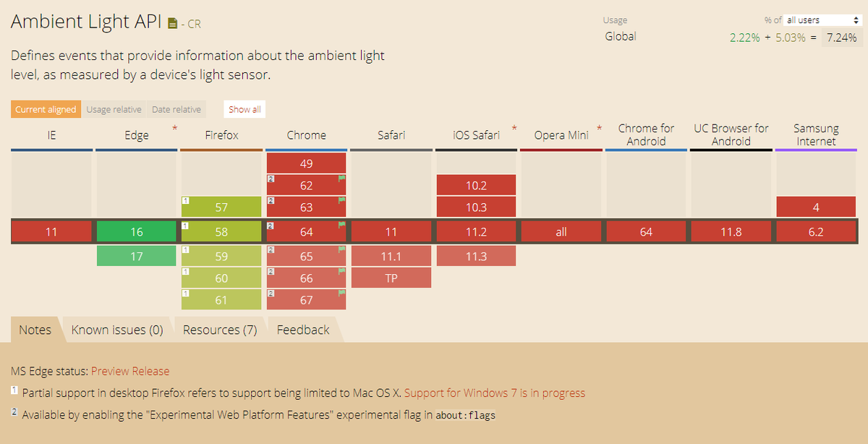The height and width of the screenshot is (444, 868).
Task: Enable the Date relative view
Action: point(176,108)
